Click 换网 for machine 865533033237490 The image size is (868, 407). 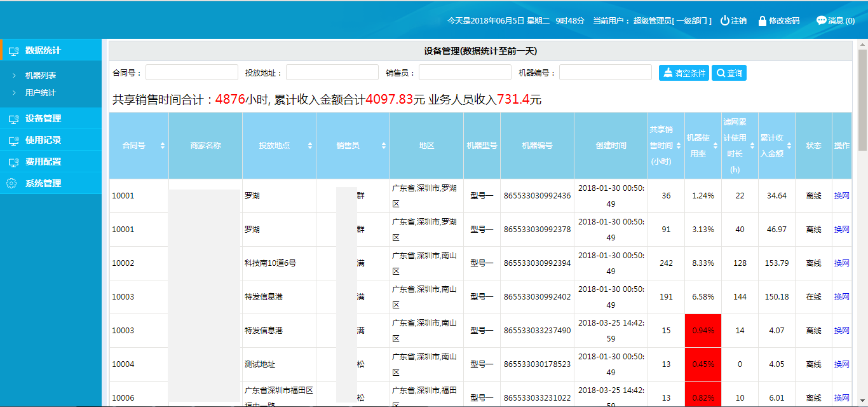click(841, 331)
